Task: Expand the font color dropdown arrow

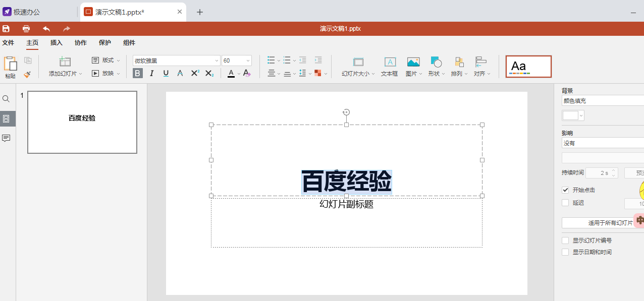Action: [239, 74]
